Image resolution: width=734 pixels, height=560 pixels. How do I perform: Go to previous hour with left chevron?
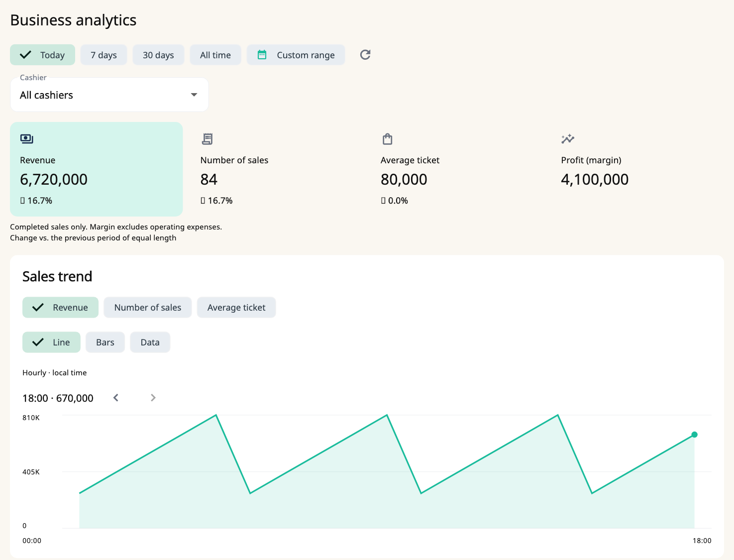pyautogui.click(x=116, y=398)
